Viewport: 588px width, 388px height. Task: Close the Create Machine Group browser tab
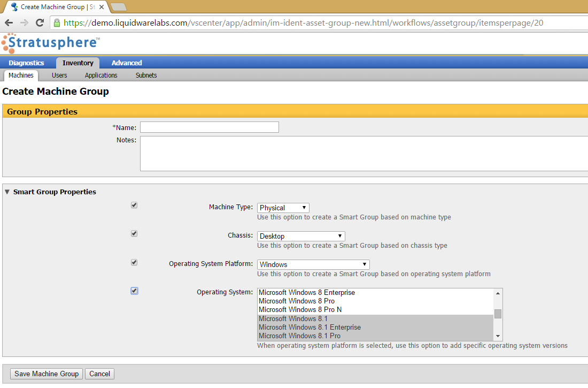[102, 7]
